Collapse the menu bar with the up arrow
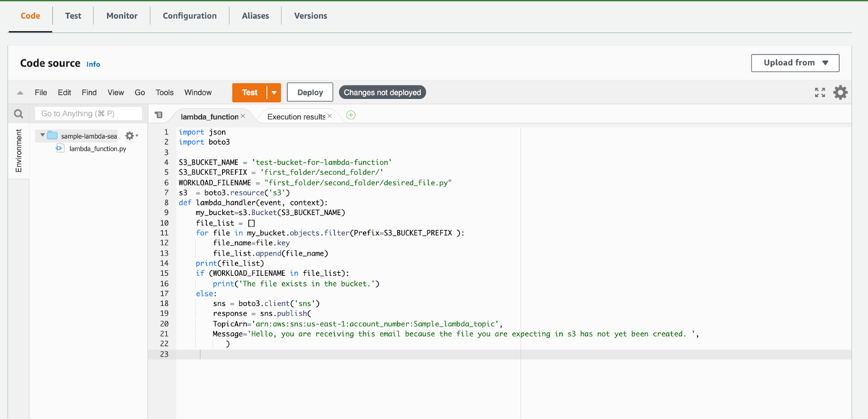Viewport: 868px width, 419px height. tap(20, 93)
